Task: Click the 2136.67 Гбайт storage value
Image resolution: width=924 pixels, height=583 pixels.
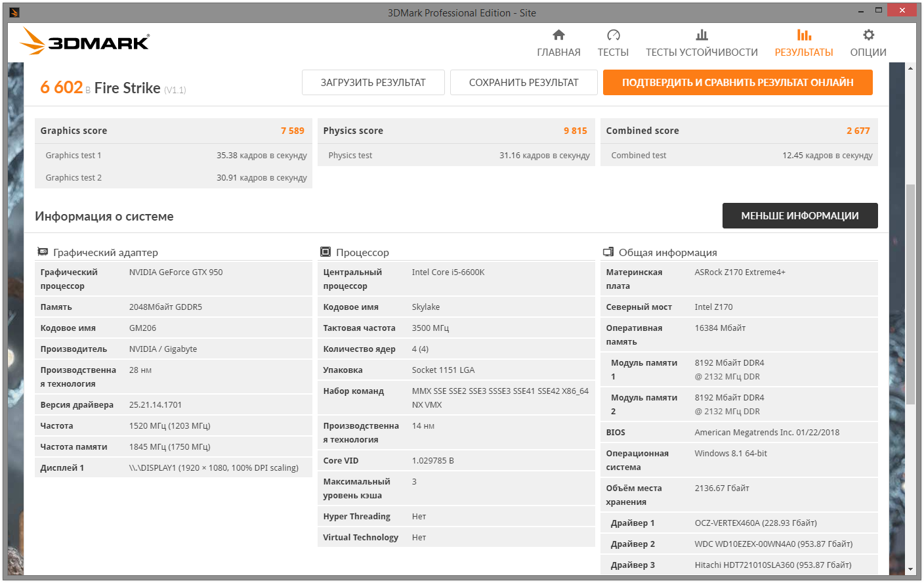Action: click(x=722, y=488)
